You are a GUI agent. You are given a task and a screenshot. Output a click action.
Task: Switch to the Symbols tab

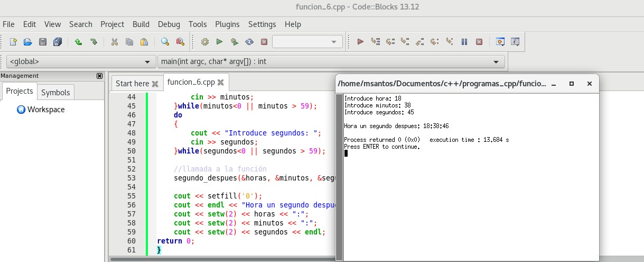click(55, 92)
